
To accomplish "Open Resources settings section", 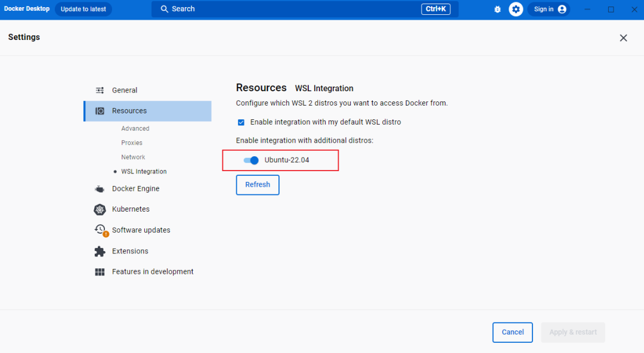I will click(x=148, y=111).
